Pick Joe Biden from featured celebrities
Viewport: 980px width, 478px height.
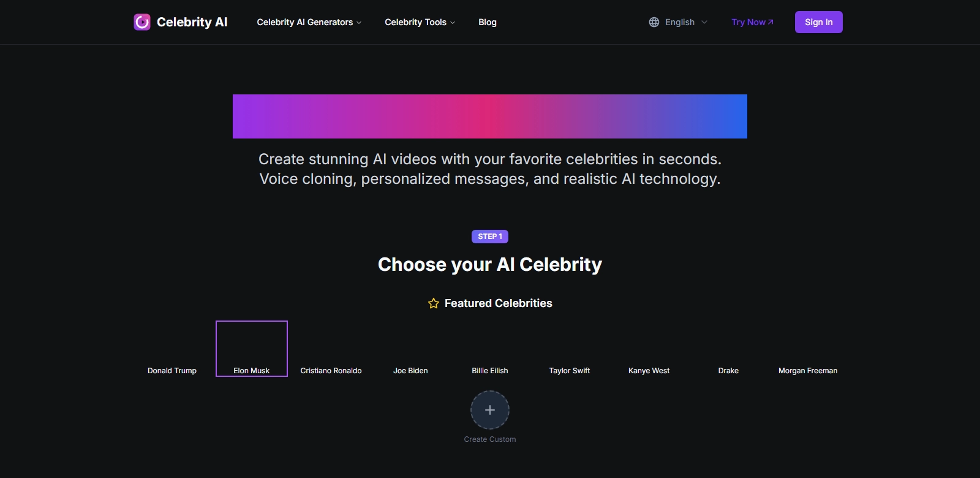click(x=410, y=349)
